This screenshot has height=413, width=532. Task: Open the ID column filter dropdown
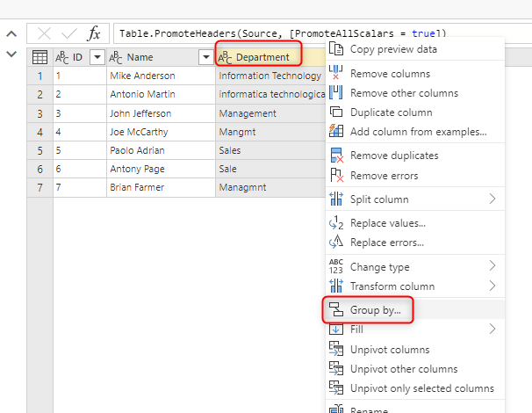[97, 57]
